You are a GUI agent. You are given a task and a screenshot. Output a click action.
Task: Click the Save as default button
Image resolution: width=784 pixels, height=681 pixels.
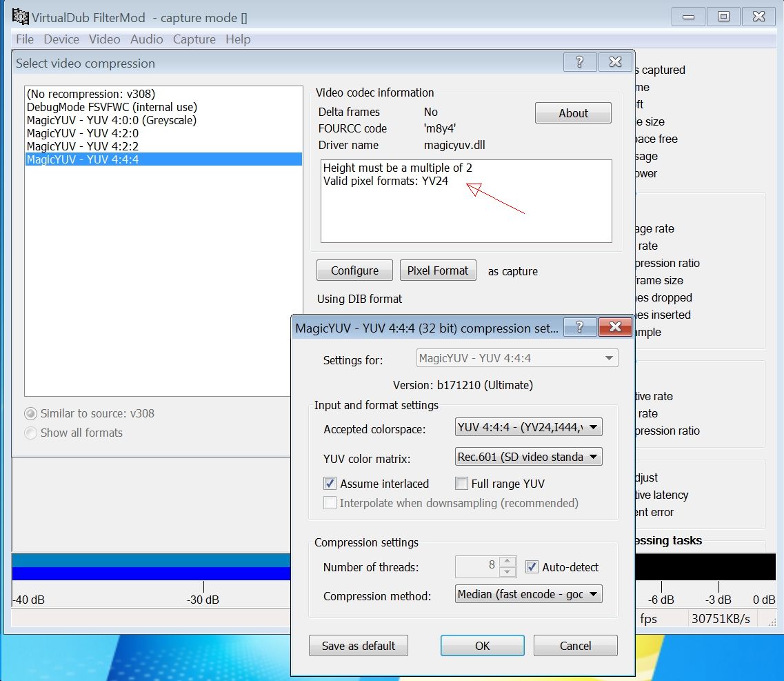(359, 646)
